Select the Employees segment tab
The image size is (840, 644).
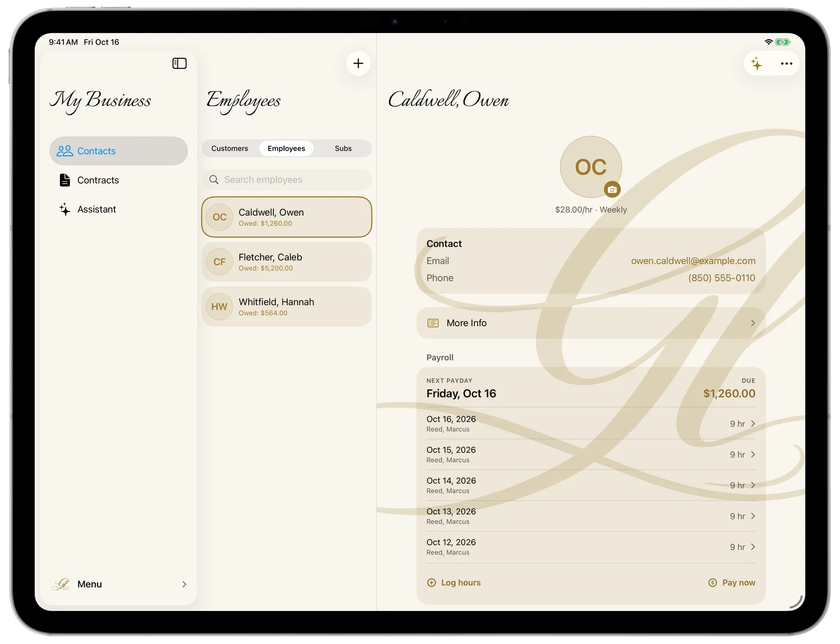286,149
